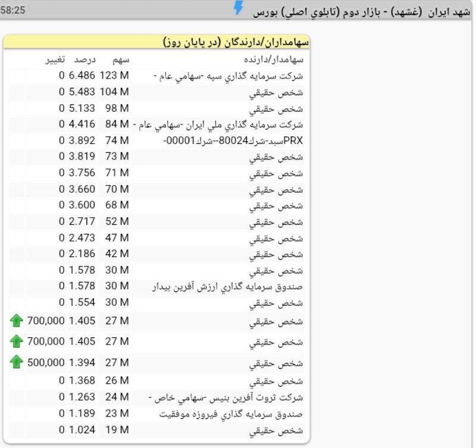The image size is (476, 448).
Task: Click the blue lightning bolt icon
Action: point(238,8)
